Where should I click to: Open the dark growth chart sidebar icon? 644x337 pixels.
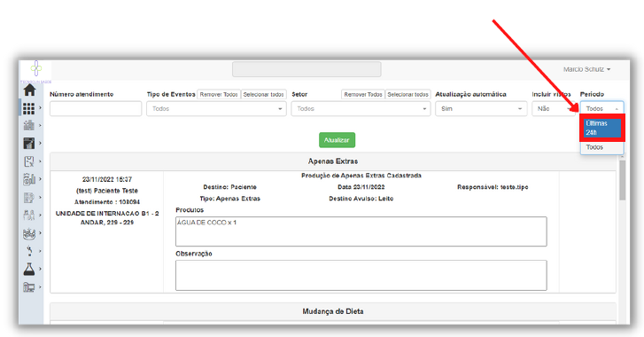[28, 143]
